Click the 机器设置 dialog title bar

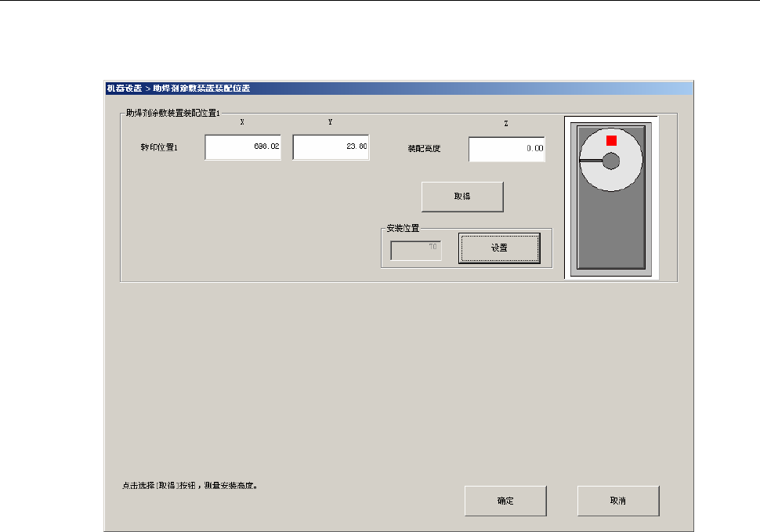[399, 89]
